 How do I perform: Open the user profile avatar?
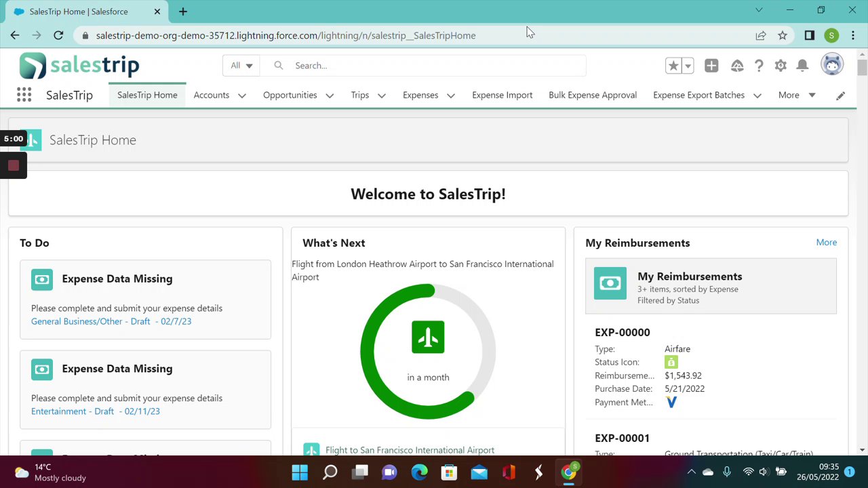click(x=832, y=65)
